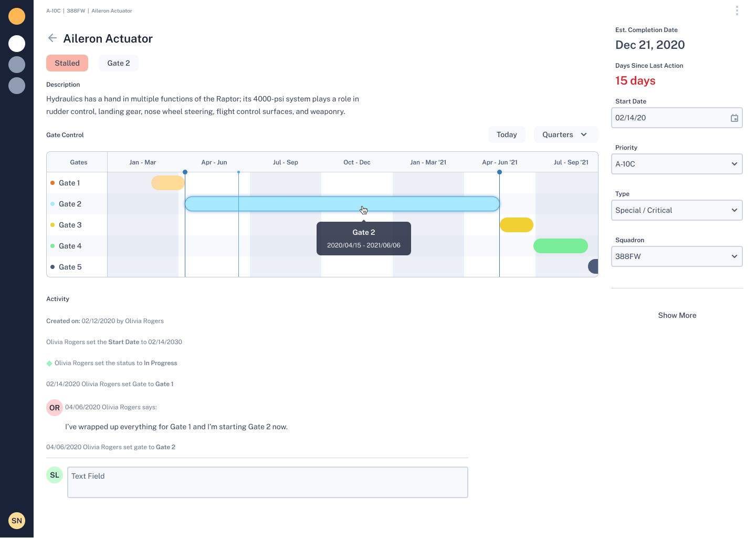Click the orange status dot beside Gate 1

52,183
